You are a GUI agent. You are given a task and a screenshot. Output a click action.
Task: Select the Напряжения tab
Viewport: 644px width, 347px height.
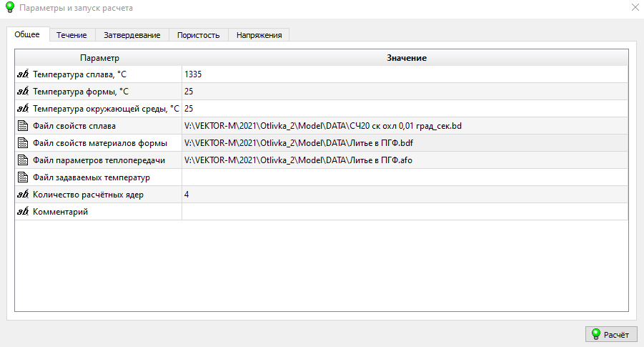(x=259, y=35)
